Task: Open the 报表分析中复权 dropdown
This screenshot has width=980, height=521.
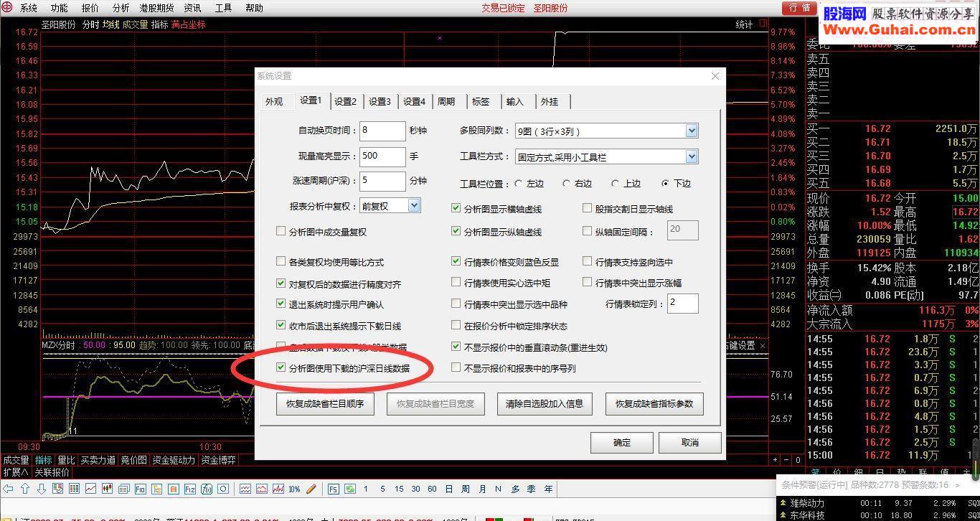Action: 414,205
